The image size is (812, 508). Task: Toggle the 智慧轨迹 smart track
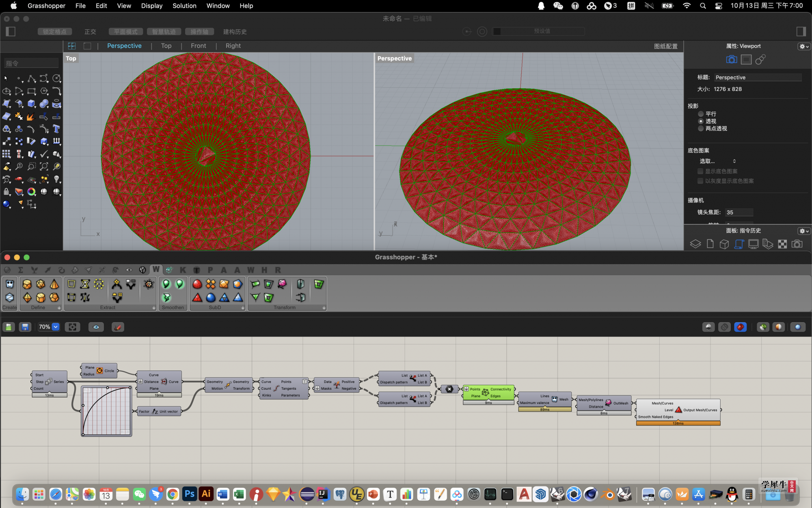[164, 32]
